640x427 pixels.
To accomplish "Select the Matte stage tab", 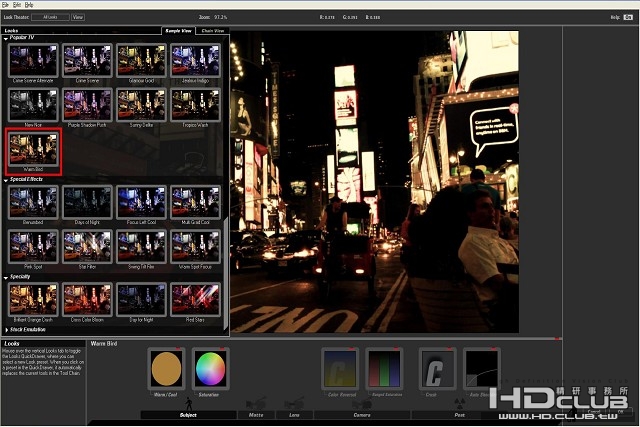I will (x=256, y=415).
